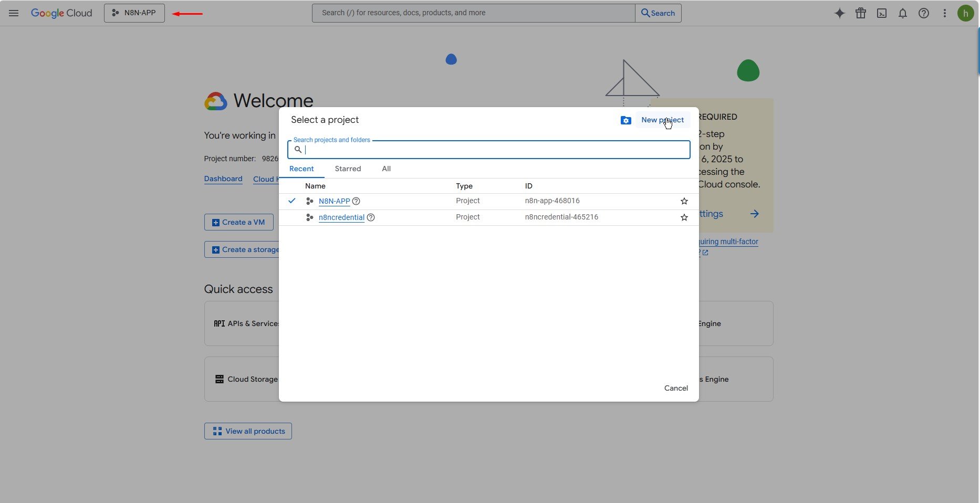Open the help question mark icon
The height and width of the screenshot is (503, 980).
[x=923, y=13]
